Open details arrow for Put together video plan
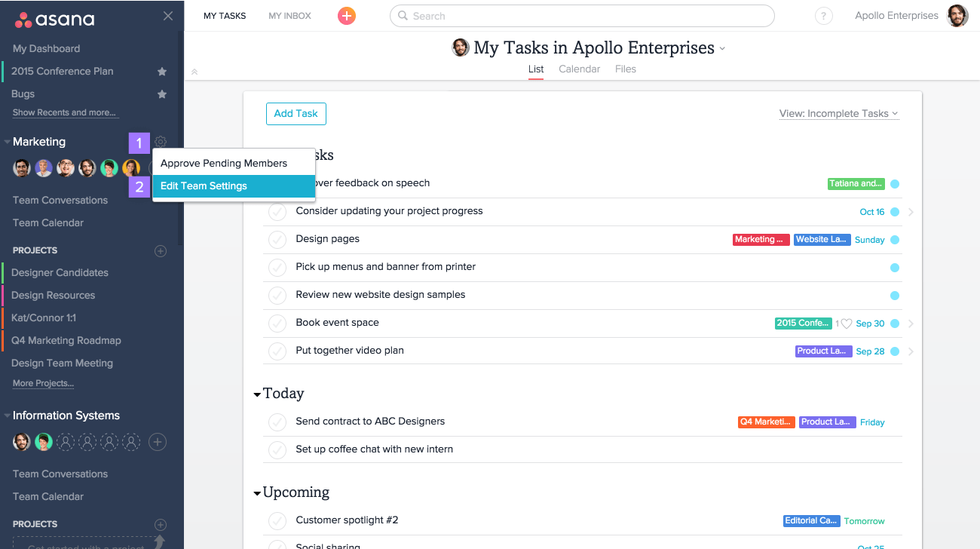 click(911, 351)
